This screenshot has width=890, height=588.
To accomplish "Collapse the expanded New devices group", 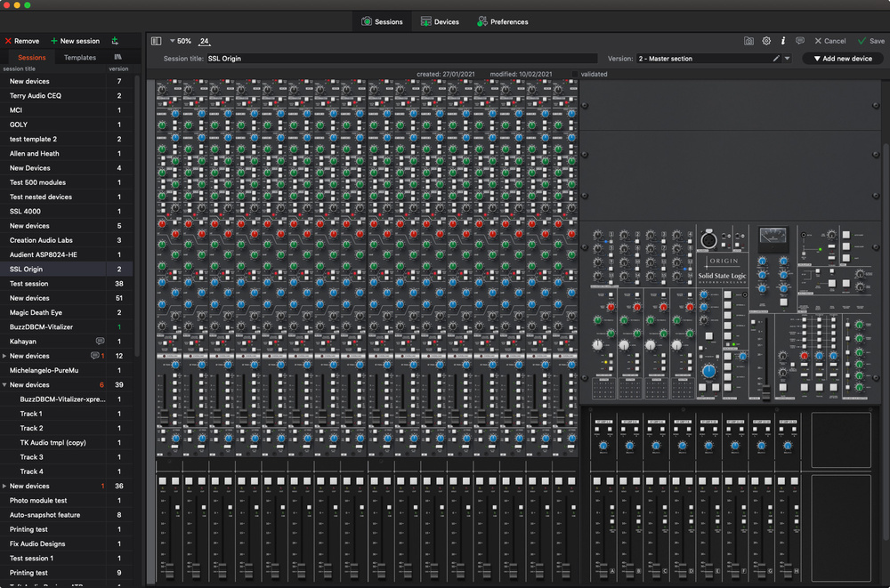I will tap(4, 385).
